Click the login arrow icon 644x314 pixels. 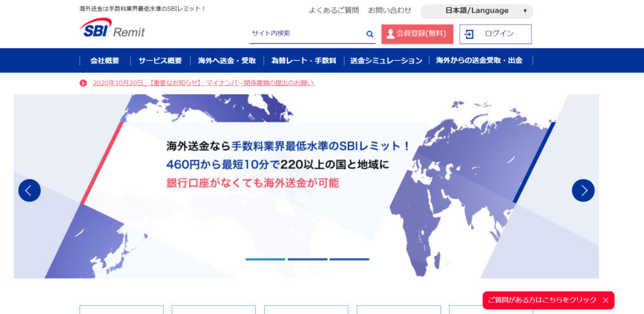(469, 34)
